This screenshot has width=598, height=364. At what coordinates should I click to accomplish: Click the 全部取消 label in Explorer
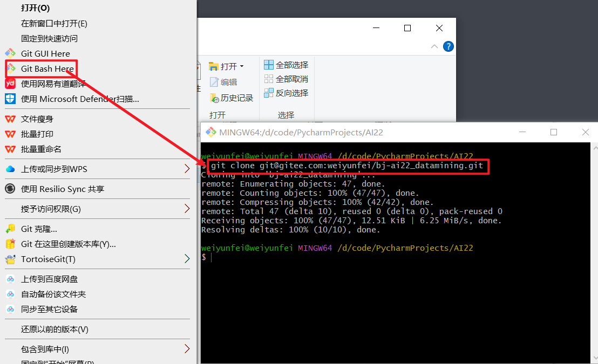point(292,79)
